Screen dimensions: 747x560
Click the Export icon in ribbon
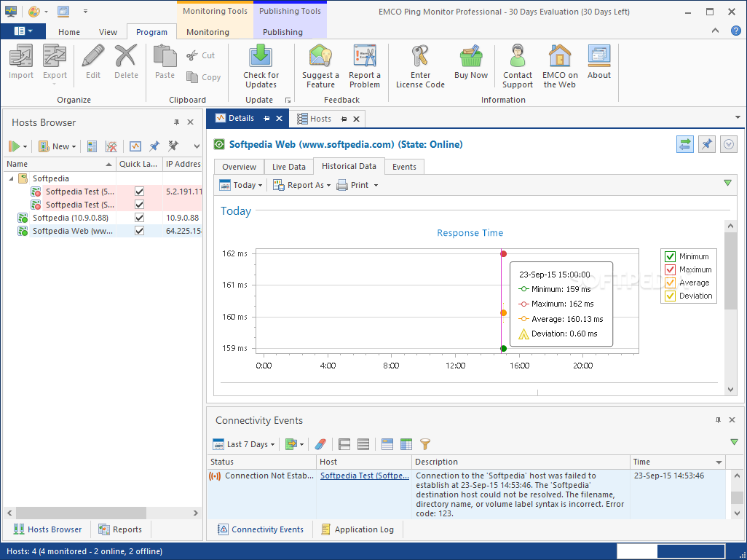click(55, 56)
